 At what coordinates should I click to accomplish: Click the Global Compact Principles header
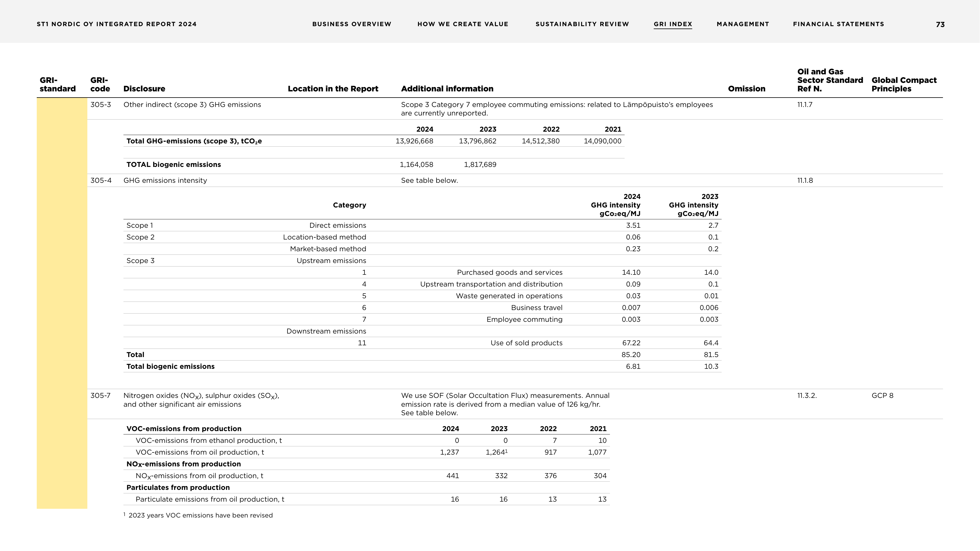904,84
